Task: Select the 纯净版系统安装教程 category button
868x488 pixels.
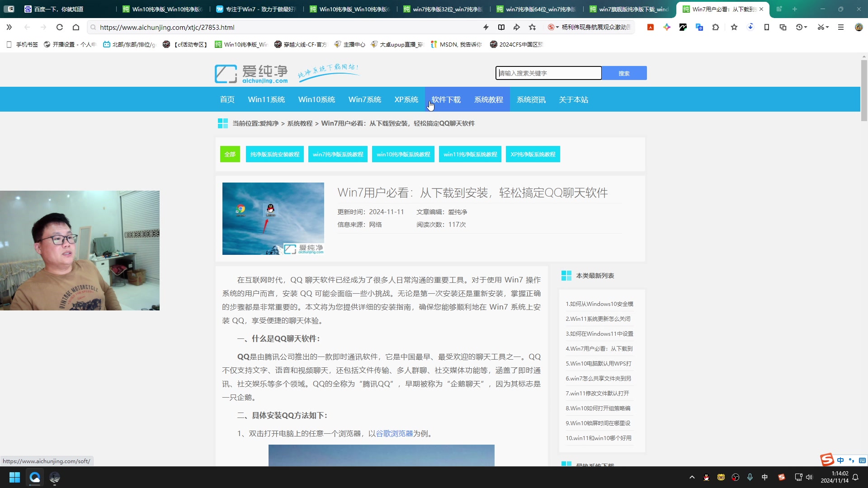Action: pos(275,154)
